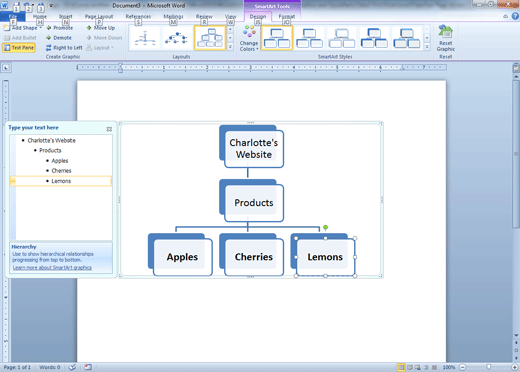The height and width of the screenshot is (372, 520).
Task: Expand the SmartArt Styles gallery more arrow
Action: pyautogui.click(x=427, y=47)
